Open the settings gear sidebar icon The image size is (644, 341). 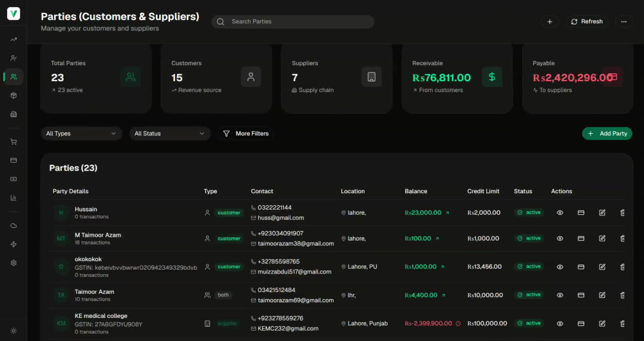click(14, 263)
